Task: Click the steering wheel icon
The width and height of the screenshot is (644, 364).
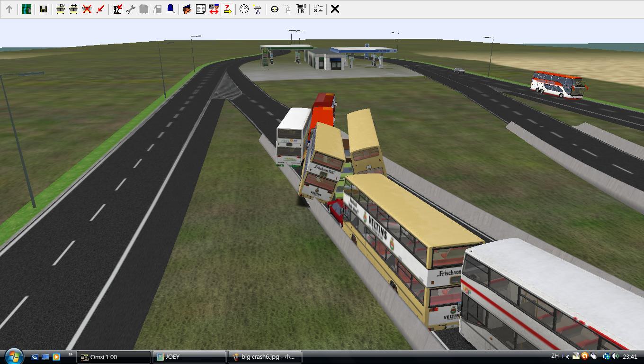Action: 274,9
